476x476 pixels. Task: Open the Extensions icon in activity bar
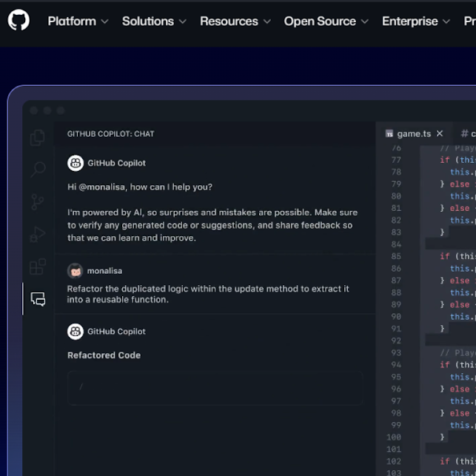pos(38,267)
